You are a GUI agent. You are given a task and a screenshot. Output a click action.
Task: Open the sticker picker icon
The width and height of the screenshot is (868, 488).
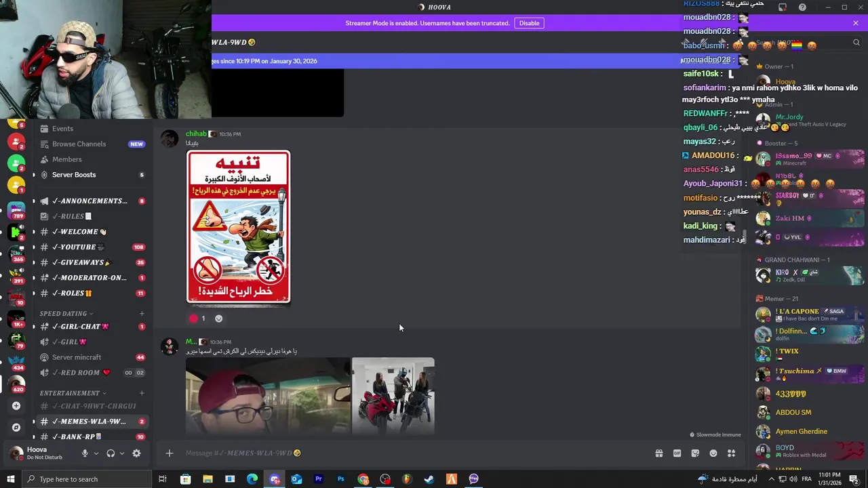click(x=695, y=453)
